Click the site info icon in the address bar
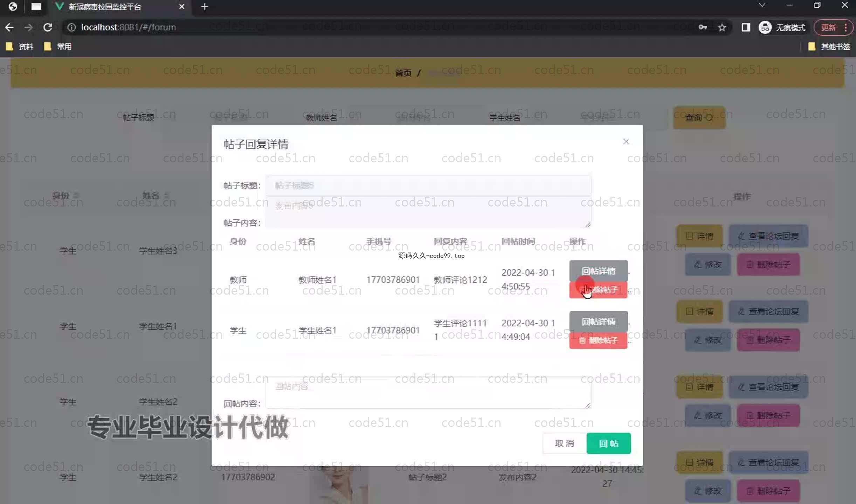This screenshot has width=856, height=504. click(x=71, y=27)
